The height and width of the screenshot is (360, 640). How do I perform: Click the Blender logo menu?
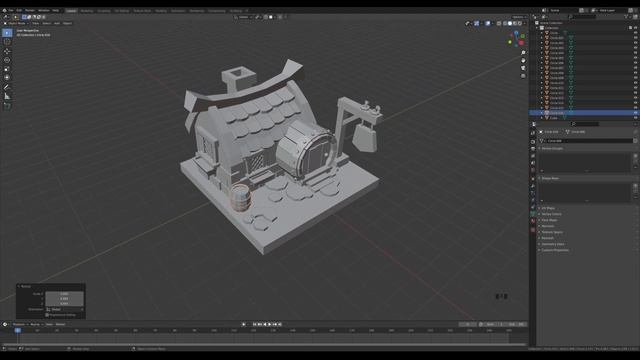[x=4, y=11]
